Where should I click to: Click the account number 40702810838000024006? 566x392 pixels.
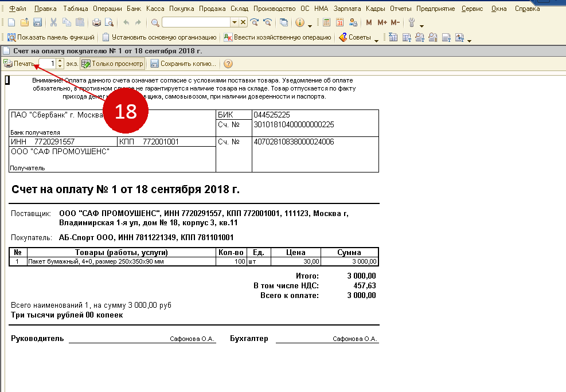294,142
